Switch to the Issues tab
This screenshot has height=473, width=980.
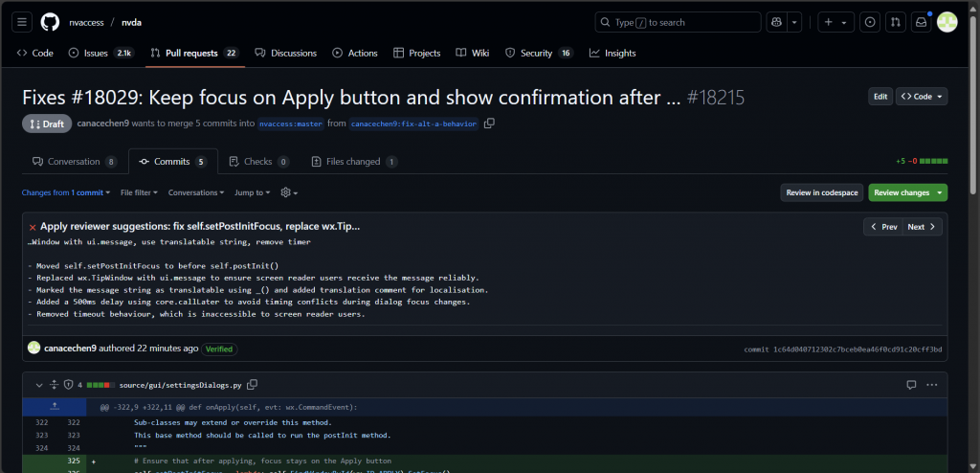(x=100, y=54)
